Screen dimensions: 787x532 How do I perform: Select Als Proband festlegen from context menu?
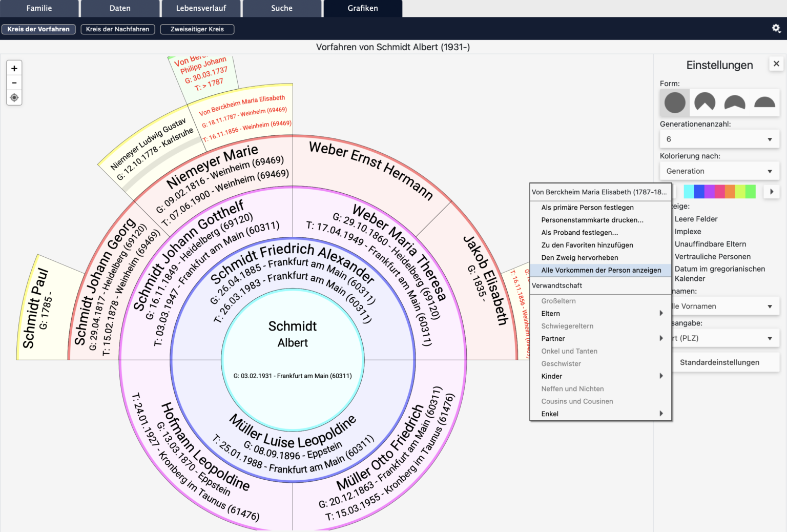pos(579,232)
